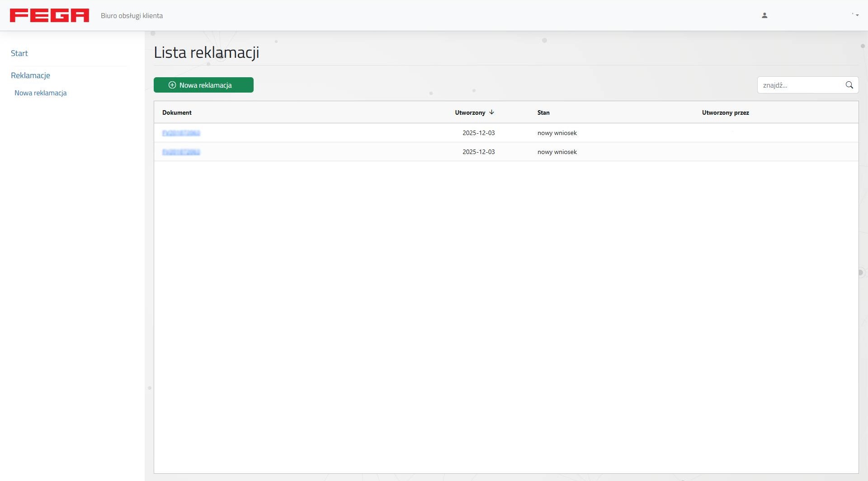The height and width of the screenshot is (481, 868).
Task: Click the FEGA logo in the header
Action: click(x=49, y=15)
